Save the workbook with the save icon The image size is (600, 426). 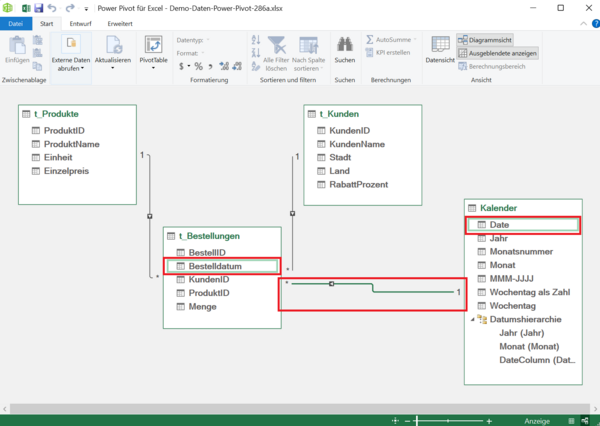pos(38,7)
